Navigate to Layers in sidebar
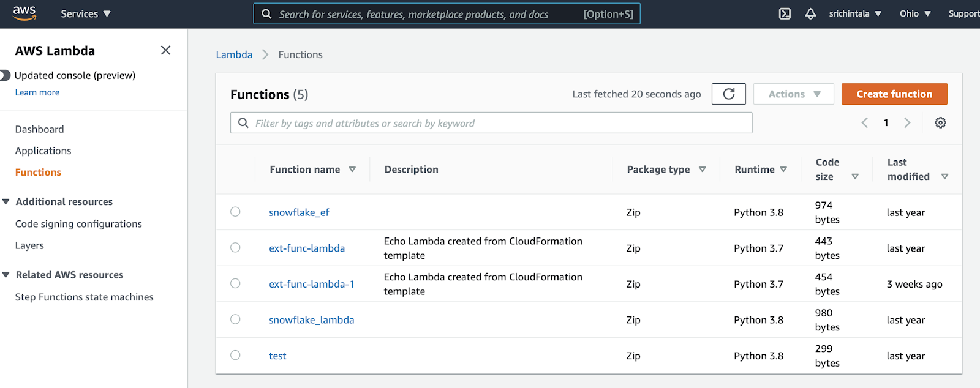Image resolution: width=980 pixels, height=388 pixels. 29,245
